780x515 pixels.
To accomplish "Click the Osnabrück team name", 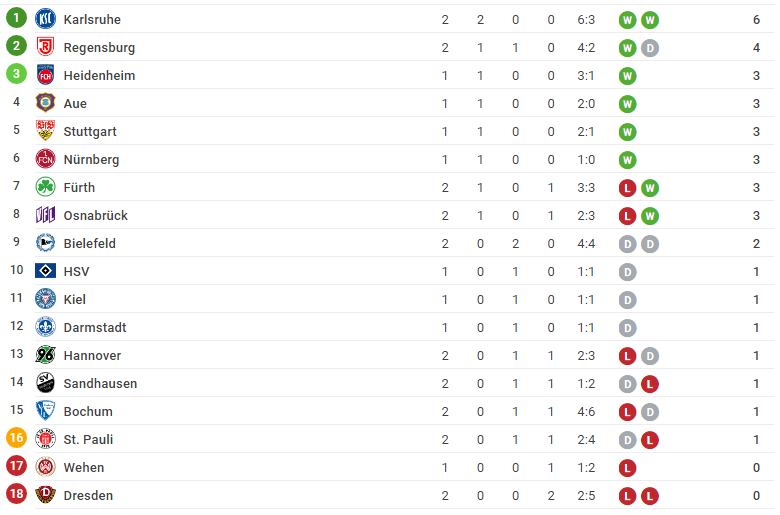I will (x=96, y=215).
